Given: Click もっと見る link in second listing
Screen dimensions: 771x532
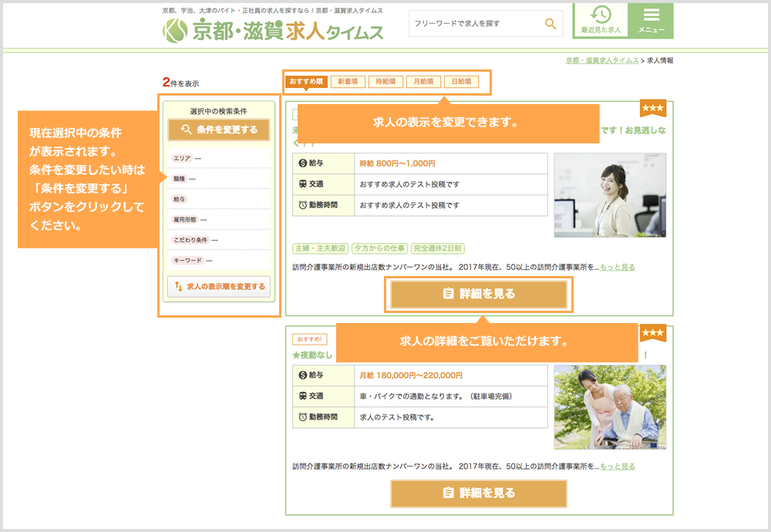Looking at the screenshot, I should 618,466.
